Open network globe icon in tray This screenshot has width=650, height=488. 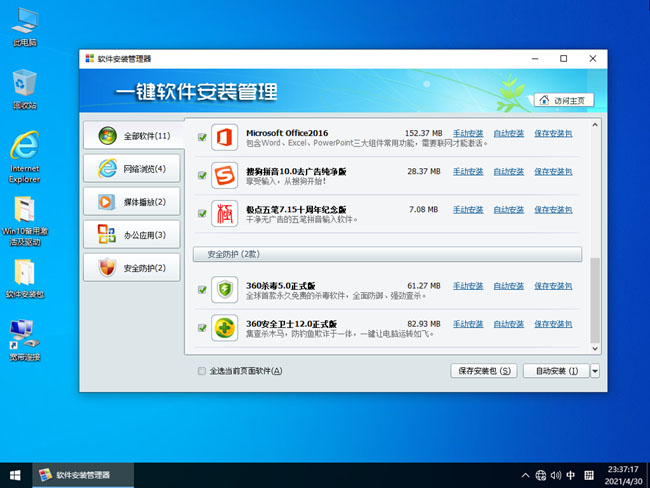point(541,475)
